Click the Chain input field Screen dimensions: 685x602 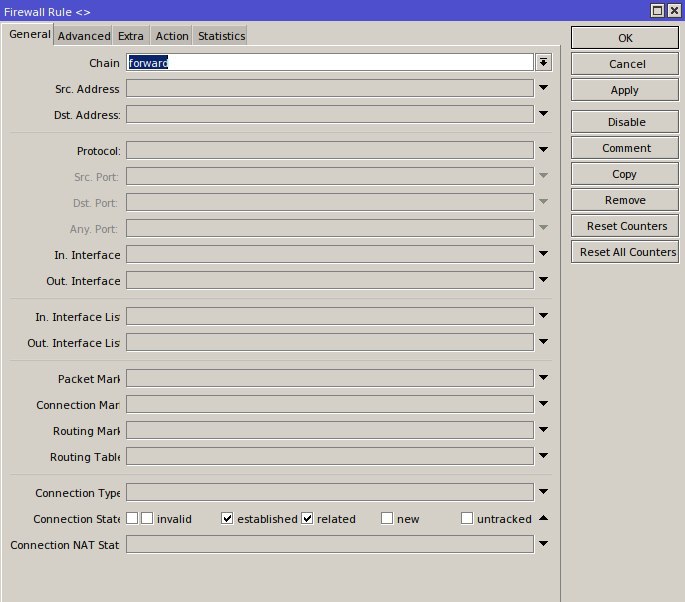[330, 62]
